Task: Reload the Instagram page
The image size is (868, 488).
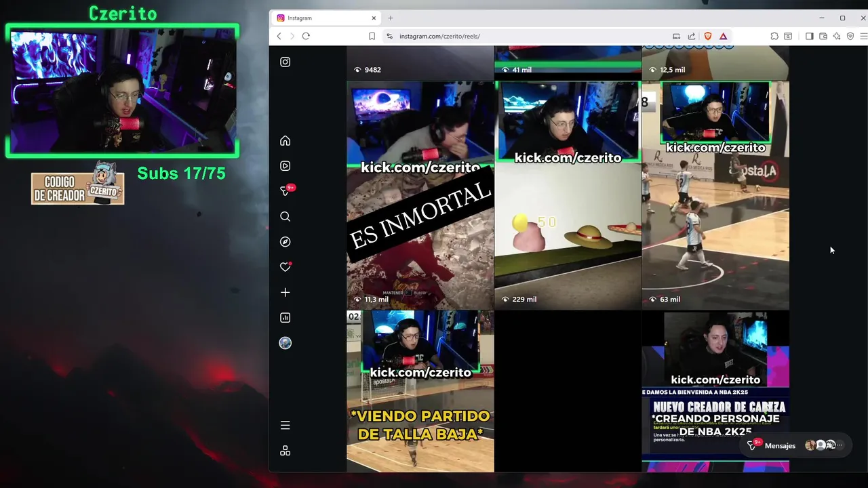Action: click(306, 36)
